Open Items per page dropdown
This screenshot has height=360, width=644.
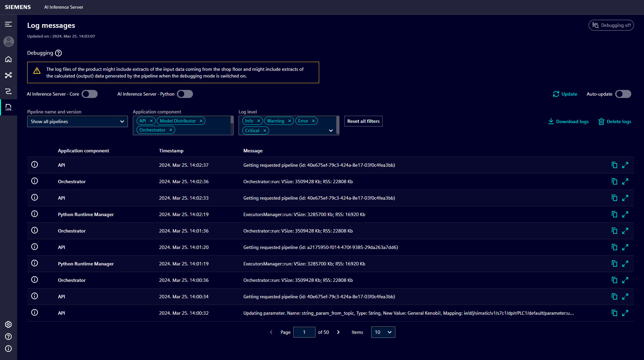point(383,332)
